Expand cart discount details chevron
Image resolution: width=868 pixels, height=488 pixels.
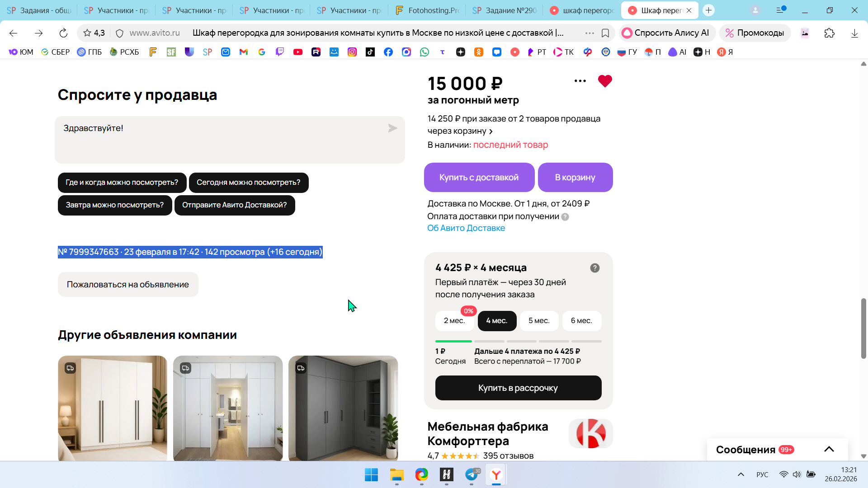pyautogui.click(x=491, y=131)
